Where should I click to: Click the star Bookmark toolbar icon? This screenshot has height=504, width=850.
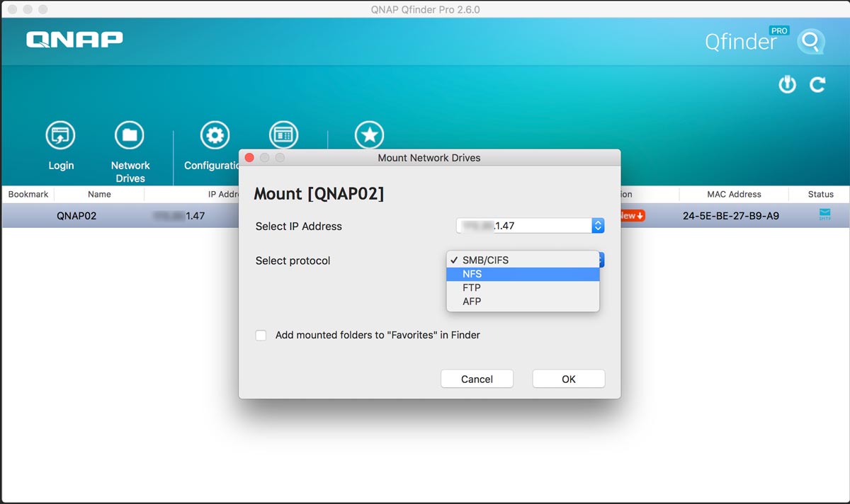pos(368,135)
